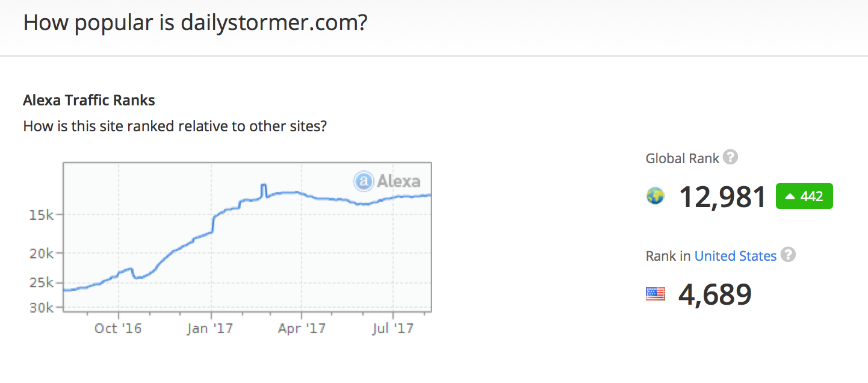Click the "How popular is dailystormer.com?" title
868x383 pixels.
tap(195, 23)
